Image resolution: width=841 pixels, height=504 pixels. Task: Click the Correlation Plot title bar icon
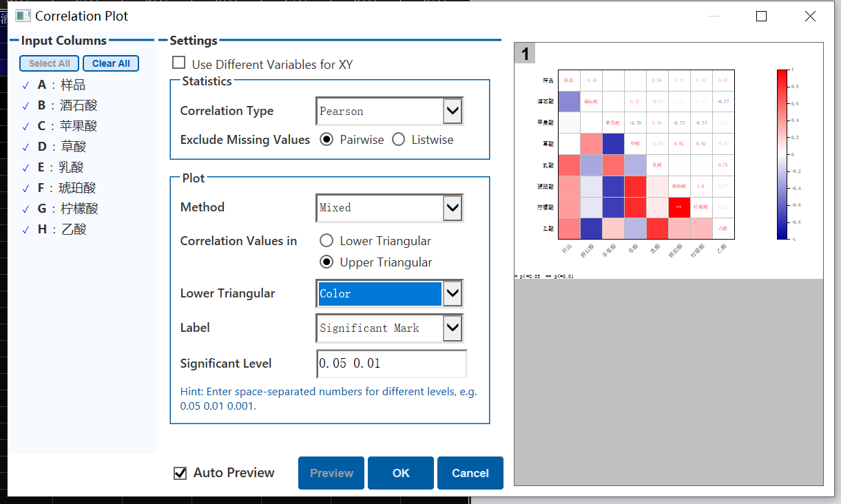(23, 16)
